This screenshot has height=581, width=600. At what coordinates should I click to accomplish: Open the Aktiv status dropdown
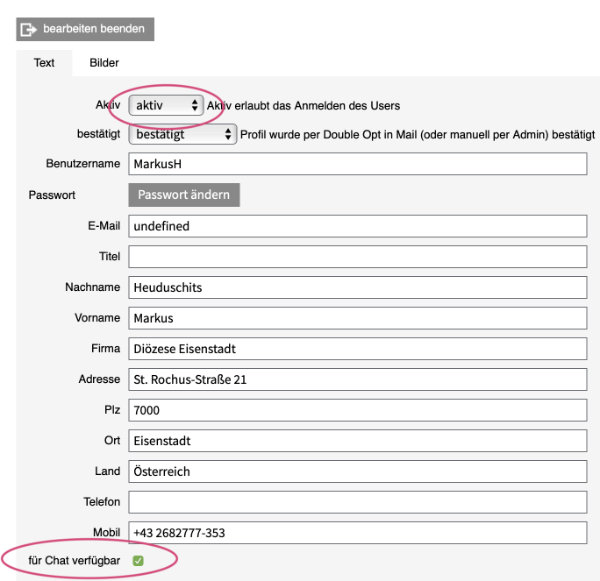(x=166, y=105)
